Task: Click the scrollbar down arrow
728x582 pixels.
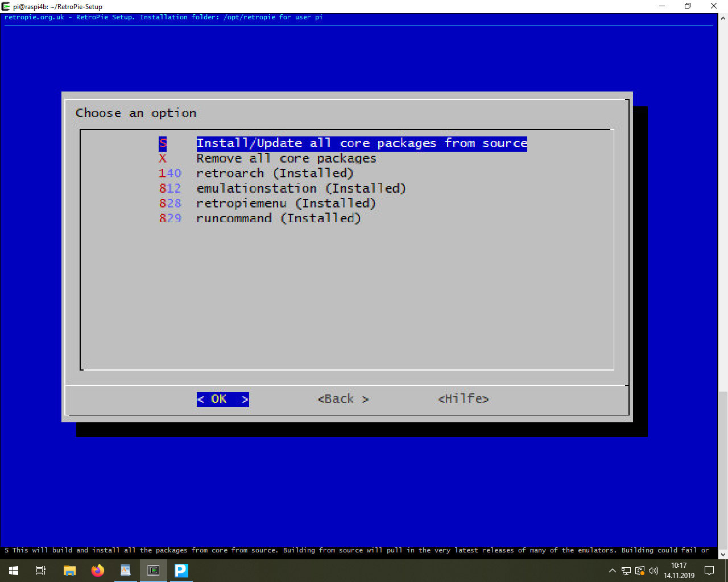Action: tap(723, 554)
